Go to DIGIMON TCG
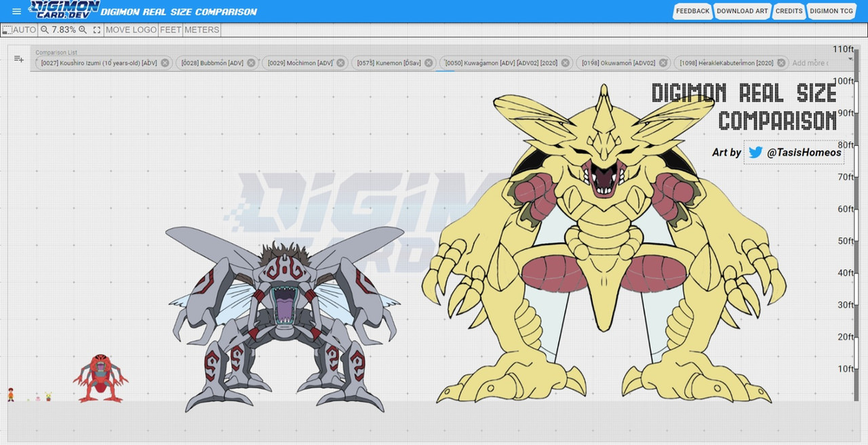868x445 pixels. click(x=831, y=12)
